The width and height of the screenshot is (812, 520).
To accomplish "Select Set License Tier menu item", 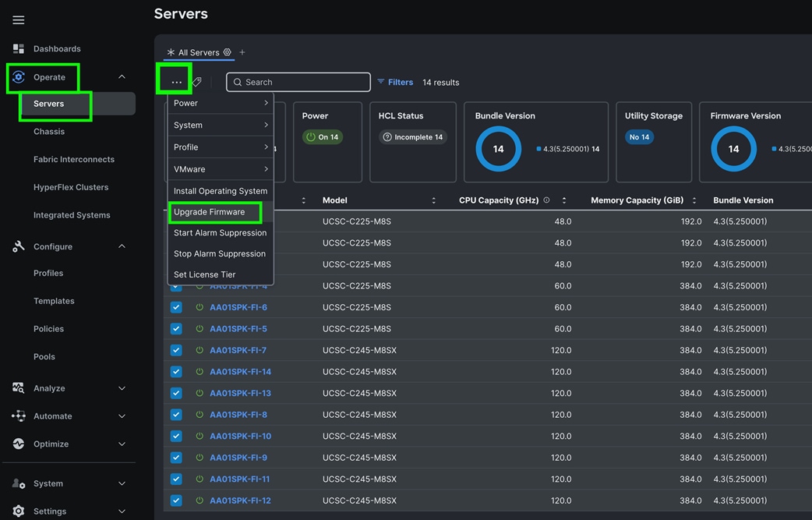I will click(221, 274).
